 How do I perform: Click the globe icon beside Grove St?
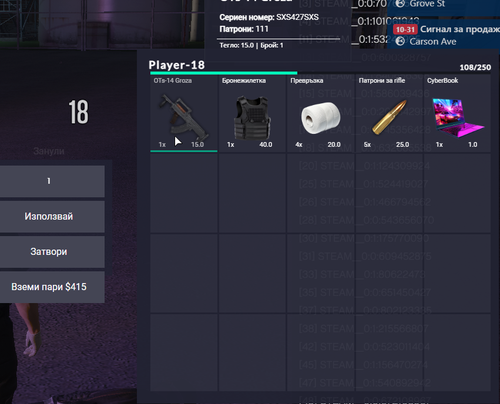tap(400, 4)
